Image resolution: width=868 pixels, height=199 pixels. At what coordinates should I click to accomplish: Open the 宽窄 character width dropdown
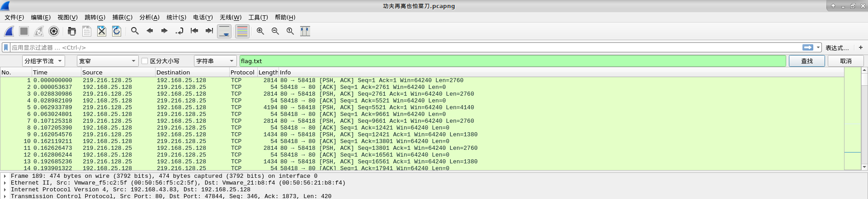[108, 61]
